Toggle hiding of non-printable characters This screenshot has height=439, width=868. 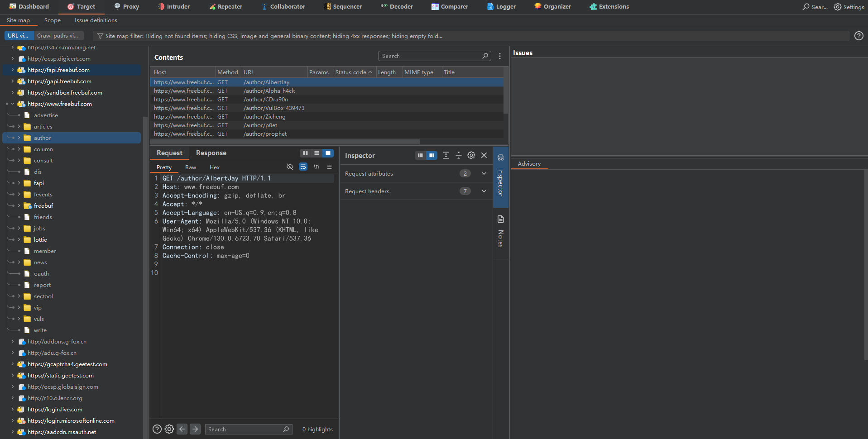(290, 167)
